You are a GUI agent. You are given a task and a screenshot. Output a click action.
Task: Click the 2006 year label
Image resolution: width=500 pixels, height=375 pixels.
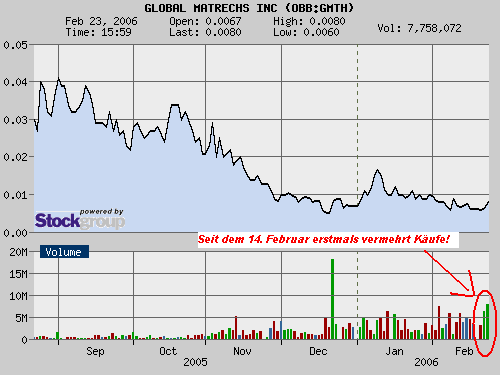pyautogui.click(x=426, y=362)
